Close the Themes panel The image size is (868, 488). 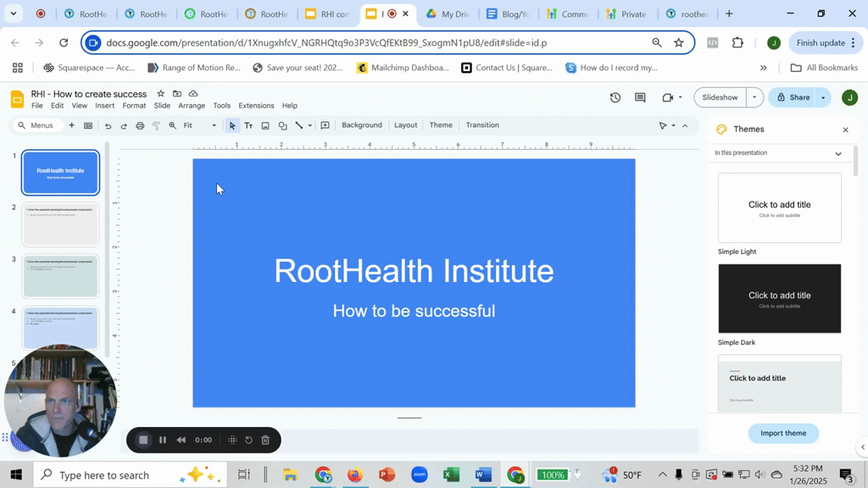pos(845,130)
